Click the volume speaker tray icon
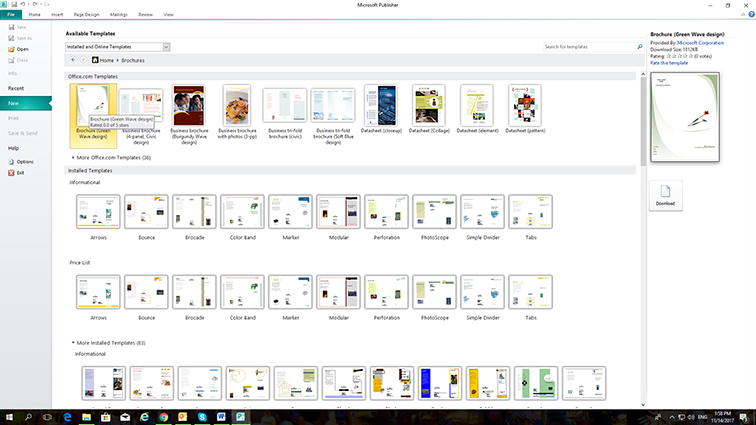Viewport: 756px width, 425px height. (691, 417)
